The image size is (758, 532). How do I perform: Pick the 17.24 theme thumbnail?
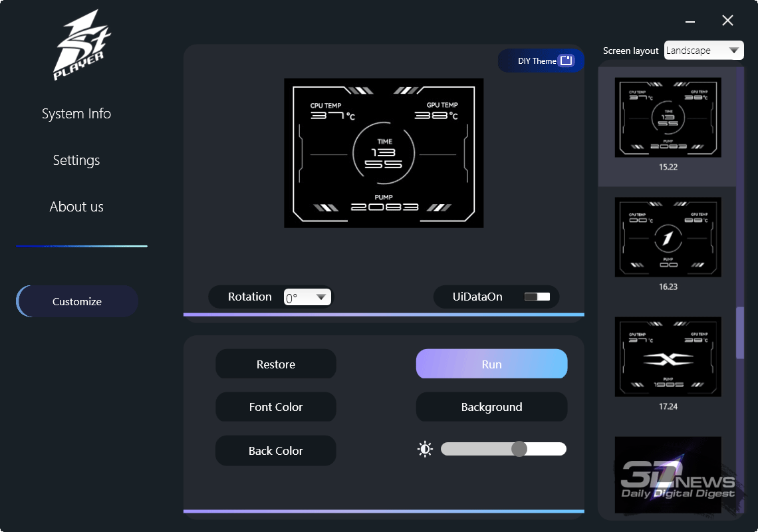[x=668, y=357]
